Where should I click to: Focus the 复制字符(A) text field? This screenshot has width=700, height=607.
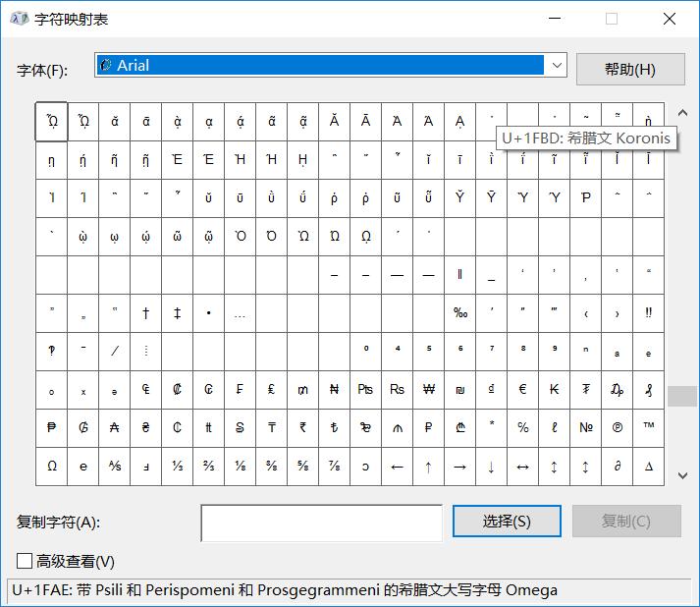[x=321, y=524]
